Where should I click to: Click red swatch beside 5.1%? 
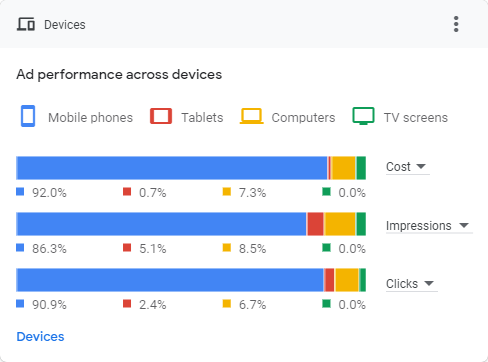tap(127, 248)
